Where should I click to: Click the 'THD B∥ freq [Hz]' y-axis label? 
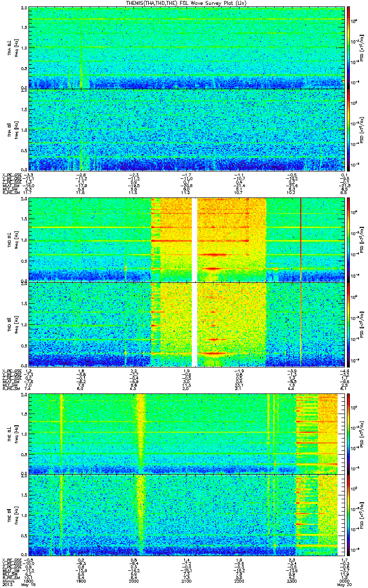click(12, 324)
